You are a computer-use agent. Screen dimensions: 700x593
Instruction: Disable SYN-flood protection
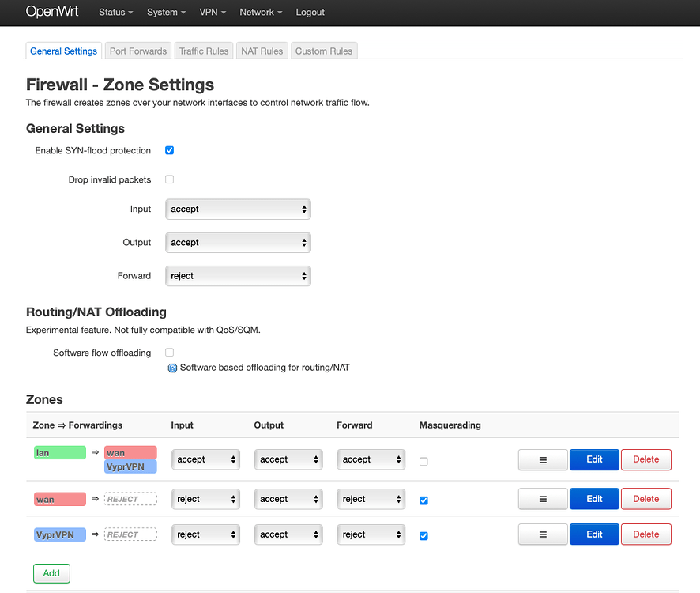click(169, 149)
